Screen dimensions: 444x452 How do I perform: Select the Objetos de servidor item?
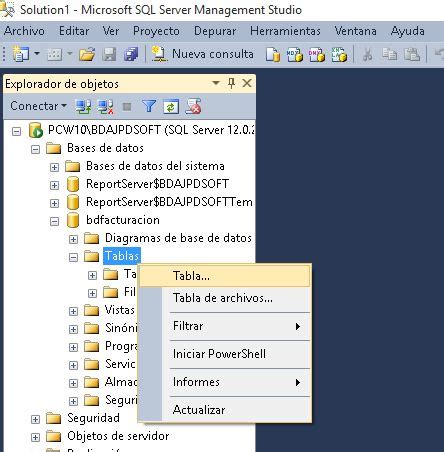[118, 436]
